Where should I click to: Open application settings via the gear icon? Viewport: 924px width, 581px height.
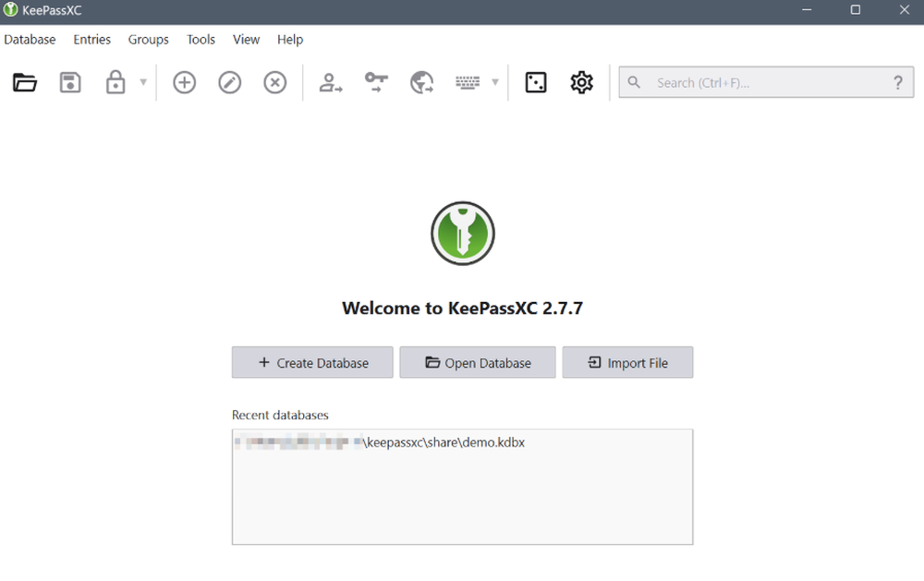point(581,82)
